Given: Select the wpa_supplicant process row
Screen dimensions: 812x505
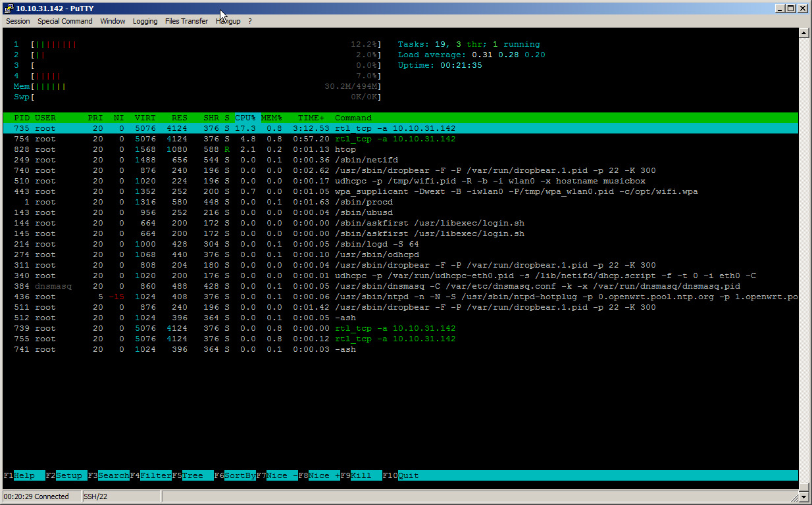Looking at the screenshot, I should click(x=401, y=191).
